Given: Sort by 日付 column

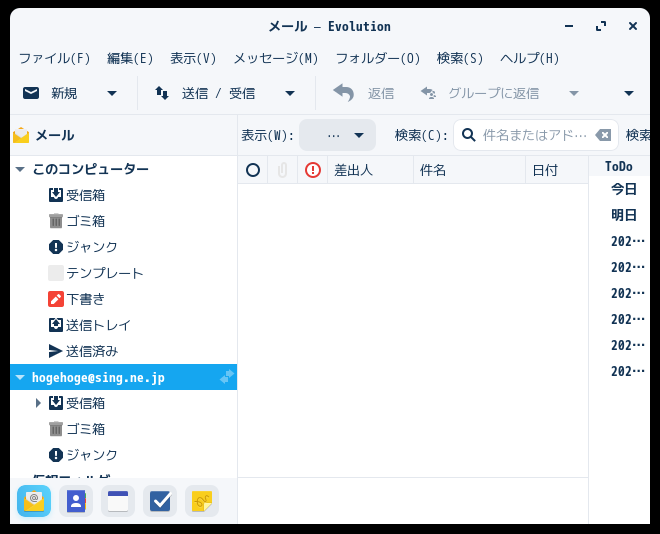Looking at the screenshot, I should point(556,170).
